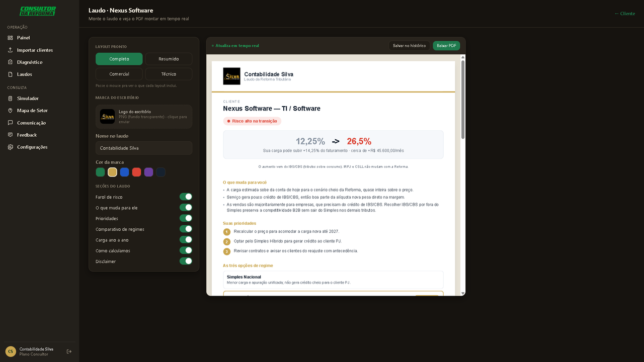Image resolution: width=644 pixels, height=362 pixels.
Task: Click priority number 1 badge
Action: pyautogui.click(x=227, y=232)
